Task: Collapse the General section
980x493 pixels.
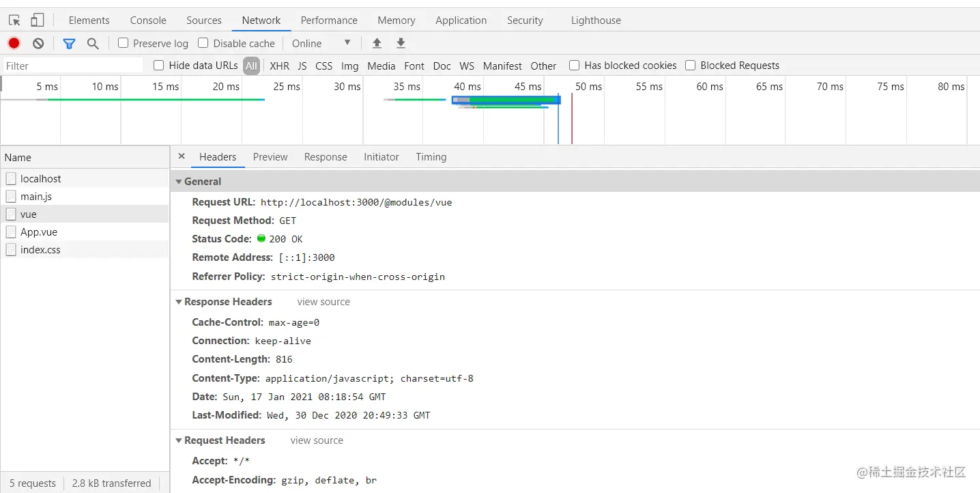Action: click(x=179, y=182)
